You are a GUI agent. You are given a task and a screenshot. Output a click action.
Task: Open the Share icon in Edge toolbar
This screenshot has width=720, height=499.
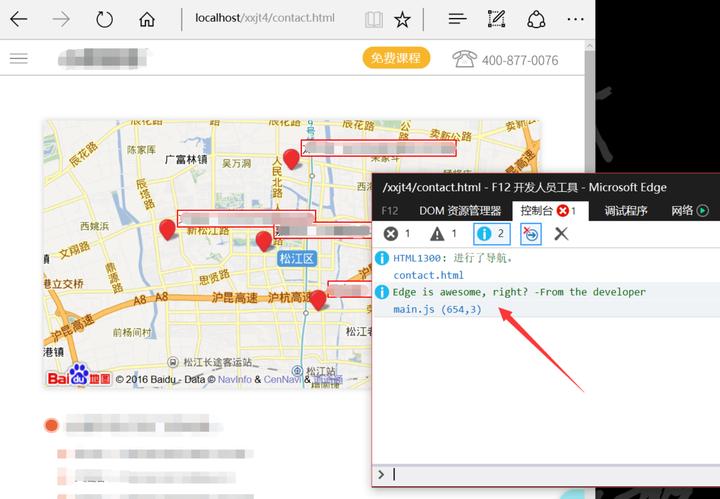[536, 19]
